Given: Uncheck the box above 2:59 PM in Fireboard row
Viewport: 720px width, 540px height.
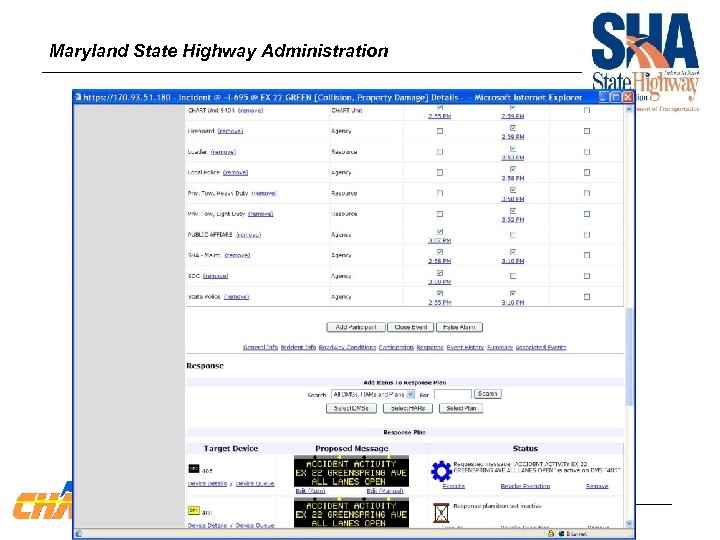Looking at the screenshot, I should (x=513, y=128).
